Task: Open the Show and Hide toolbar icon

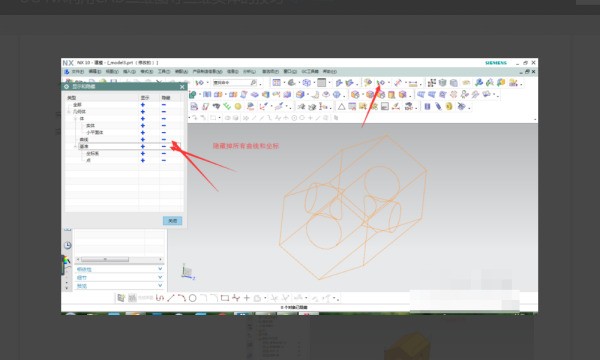Action: [x=380, y=83]
